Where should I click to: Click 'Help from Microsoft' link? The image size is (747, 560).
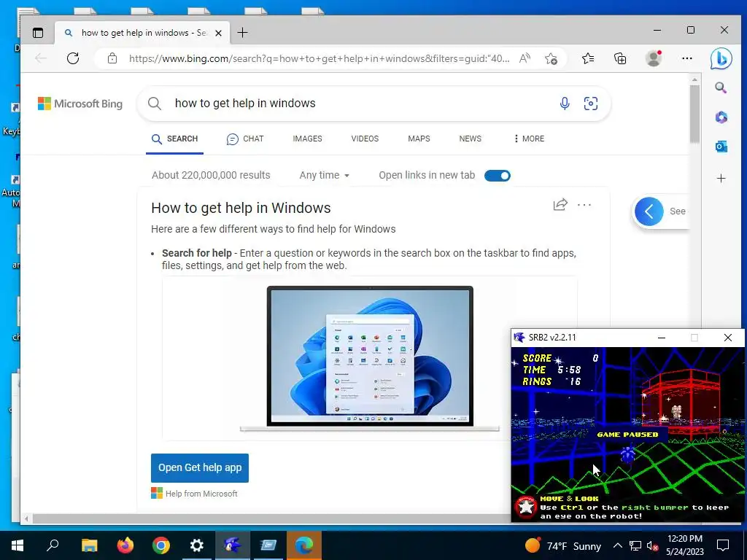pos(201,494)
